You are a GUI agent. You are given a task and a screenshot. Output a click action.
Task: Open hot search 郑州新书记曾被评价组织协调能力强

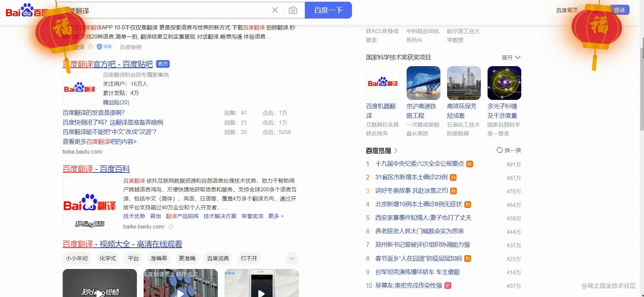click(422, 245)
